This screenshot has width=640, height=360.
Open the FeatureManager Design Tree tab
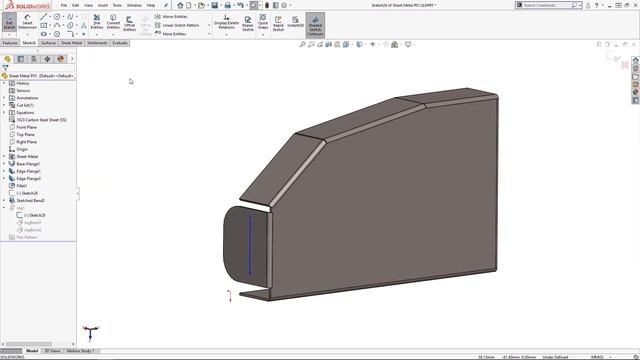7,59
